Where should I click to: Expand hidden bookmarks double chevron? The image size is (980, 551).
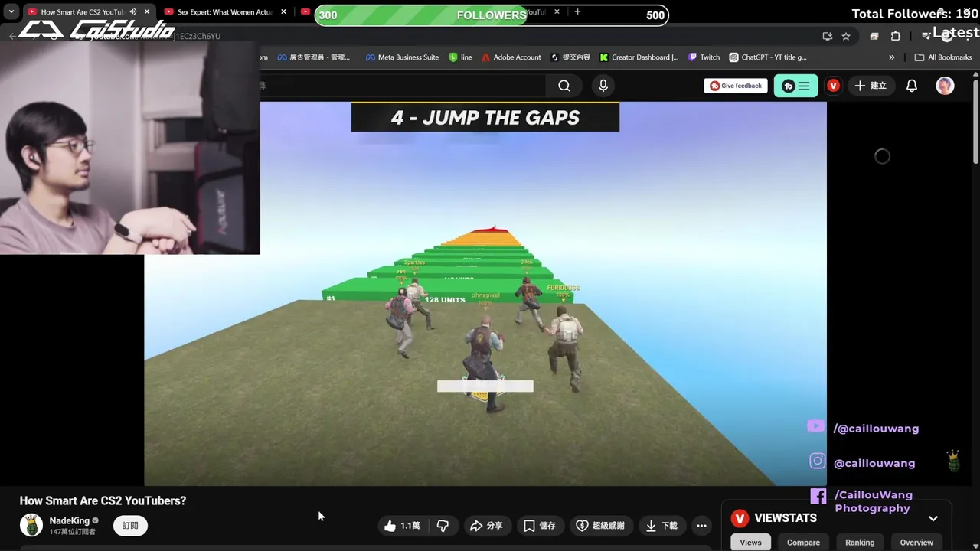[x=891, y=57]
